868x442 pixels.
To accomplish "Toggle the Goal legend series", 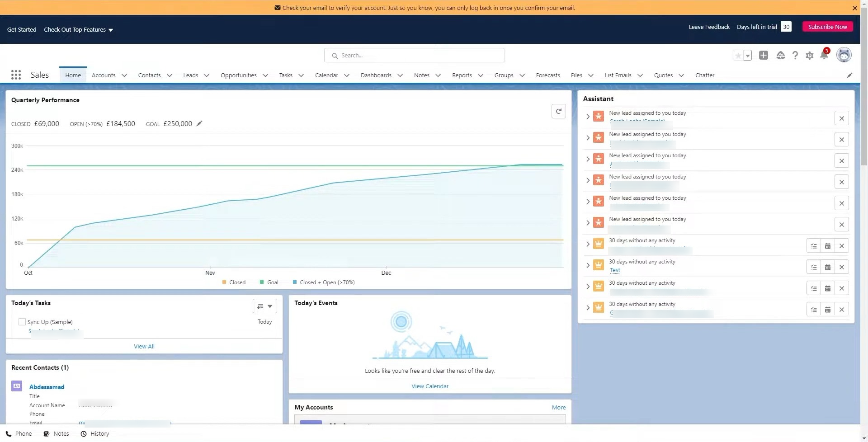I will [x=269, y=282].
